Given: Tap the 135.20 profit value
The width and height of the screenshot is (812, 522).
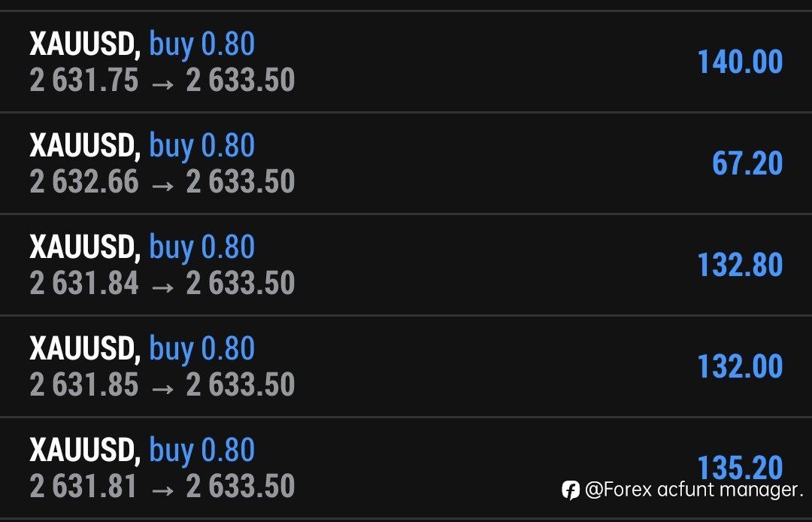Looking at the screenshot, I should click(x=740, y=466).
